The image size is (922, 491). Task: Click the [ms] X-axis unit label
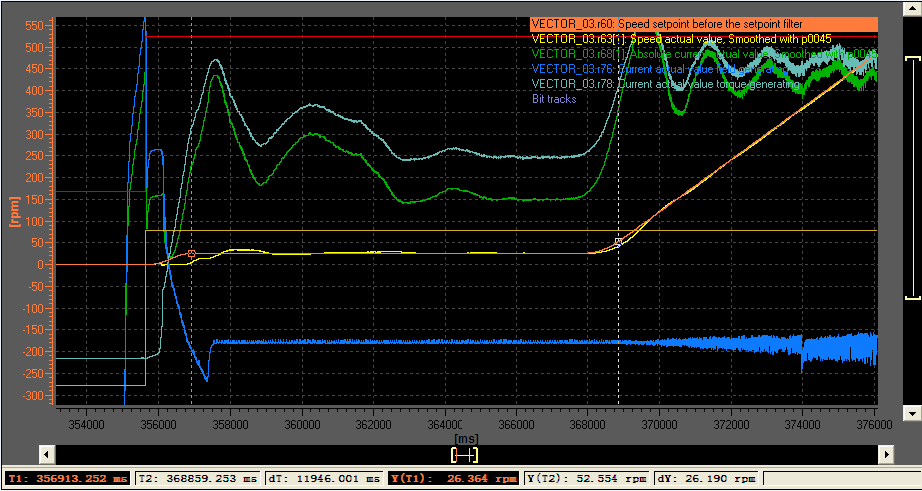[466, 439]
